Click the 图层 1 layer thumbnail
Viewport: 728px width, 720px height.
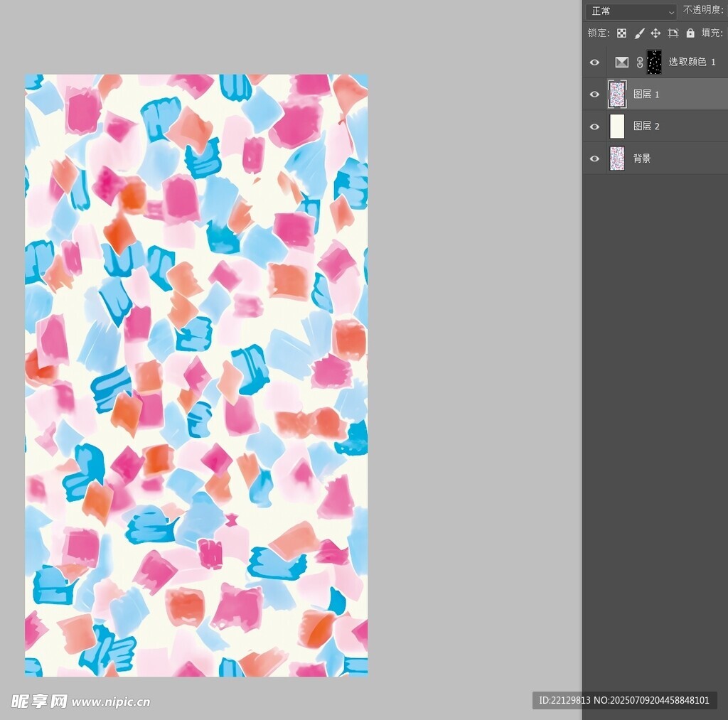coord(617,95)
